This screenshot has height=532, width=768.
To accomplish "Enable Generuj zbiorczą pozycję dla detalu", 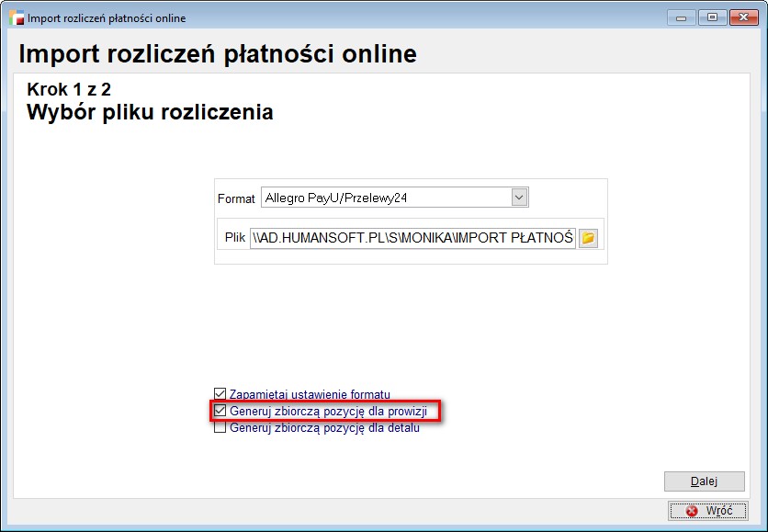I will (220, 427).
